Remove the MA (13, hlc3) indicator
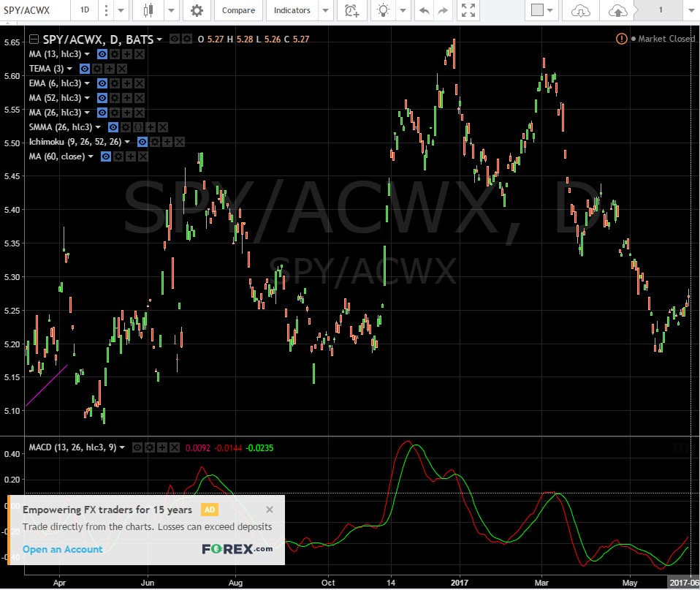This screenshot has width=700, height=590. tap(140, 54)
